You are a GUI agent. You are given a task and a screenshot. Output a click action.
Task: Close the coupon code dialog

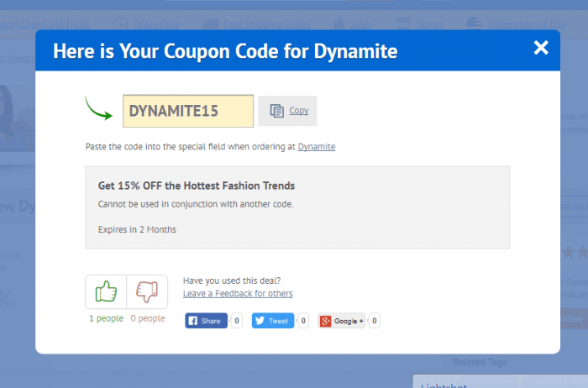(x=541, y=48)
